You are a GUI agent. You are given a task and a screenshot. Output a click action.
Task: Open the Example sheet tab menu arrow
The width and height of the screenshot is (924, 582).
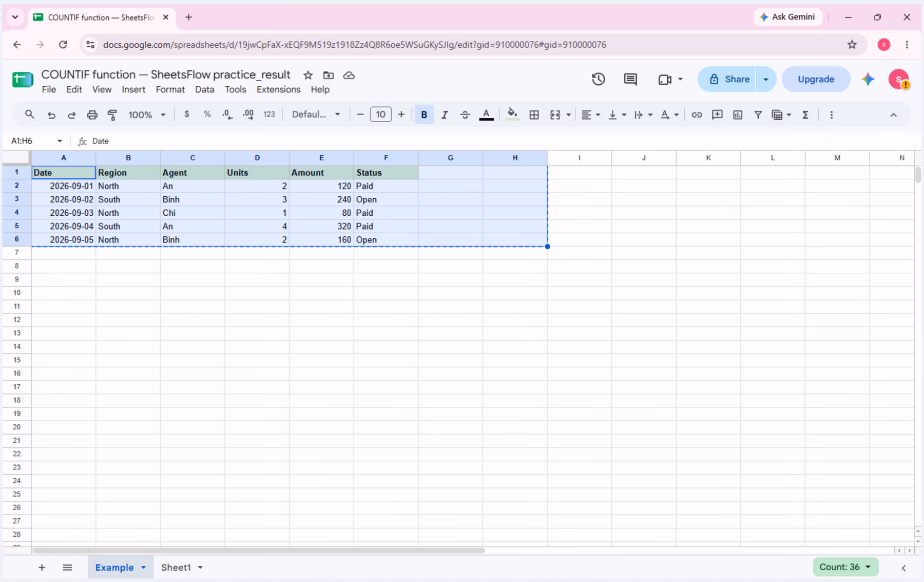click(144, 568)
